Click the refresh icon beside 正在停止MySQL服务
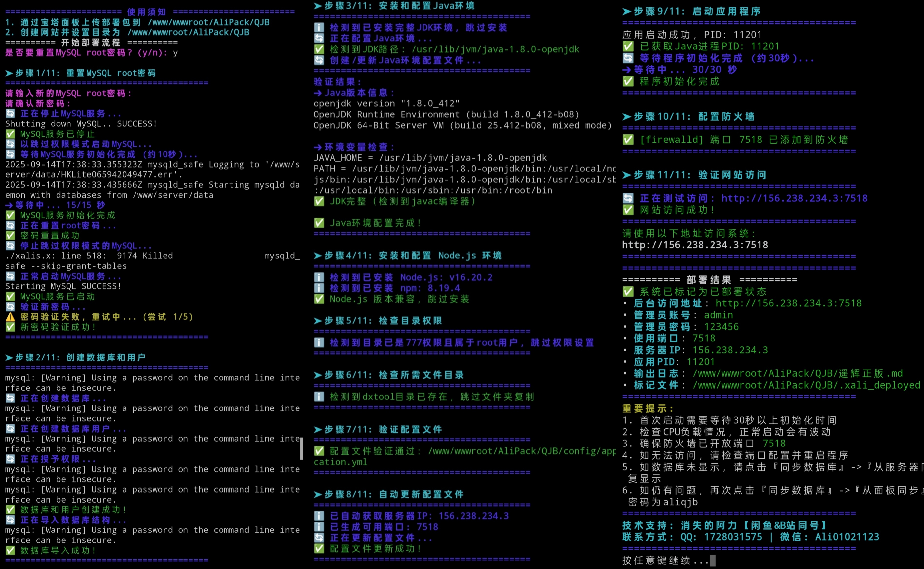The image size is (924, 569). [x=10, y=114]
